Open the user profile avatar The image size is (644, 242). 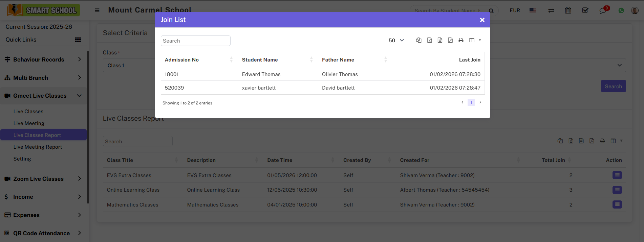point(635,10)
